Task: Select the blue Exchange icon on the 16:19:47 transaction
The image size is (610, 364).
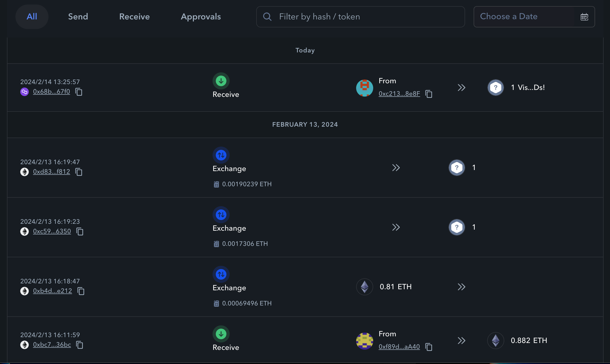Action: click(x=221, y=155)
